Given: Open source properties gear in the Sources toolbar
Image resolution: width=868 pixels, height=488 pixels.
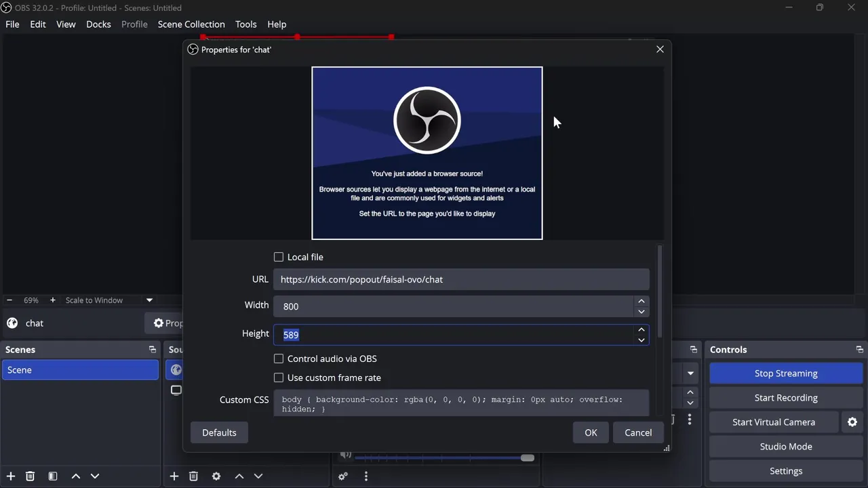Looking at the screenshot, I should (216, 476).
